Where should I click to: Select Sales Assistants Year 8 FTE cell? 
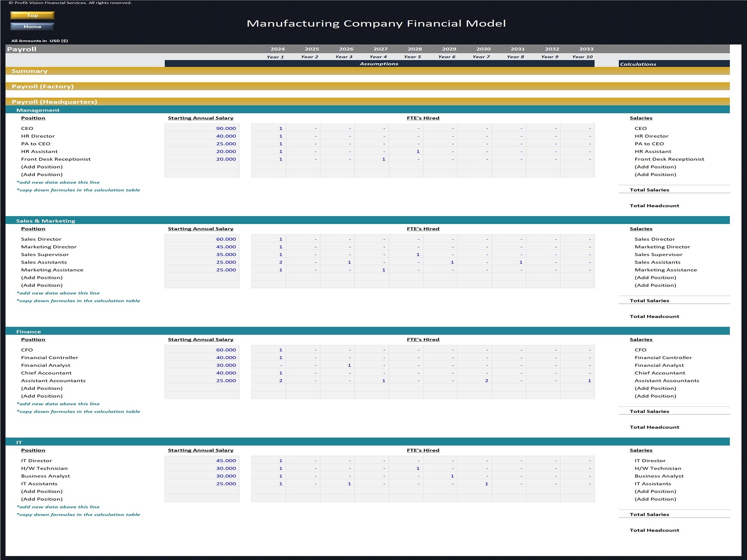[x=509, y=262]
